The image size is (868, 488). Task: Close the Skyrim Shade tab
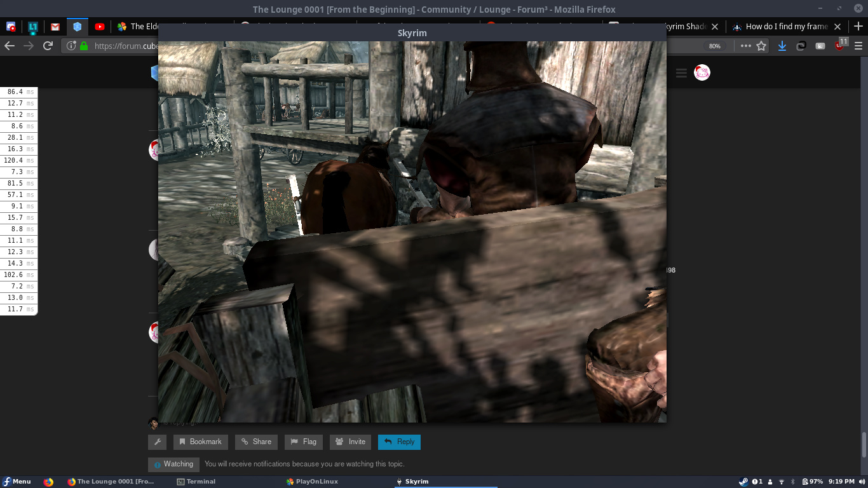pos(715,27)
